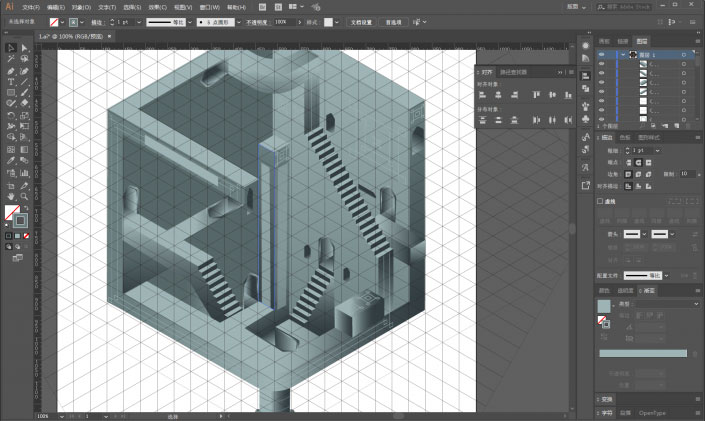Select the Column Graph tool
Viewport: 705px width, 421px height.
click(24, 173)
